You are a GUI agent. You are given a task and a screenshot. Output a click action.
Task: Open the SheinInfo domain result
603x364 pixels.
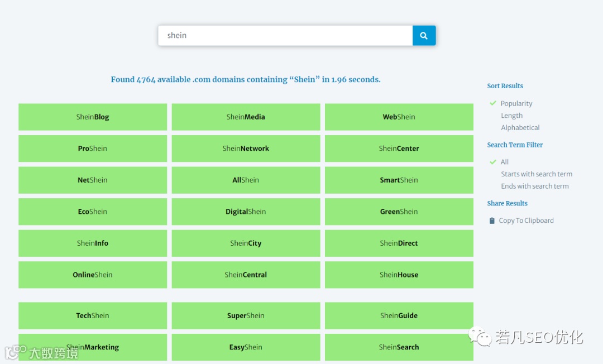[93, 243]
